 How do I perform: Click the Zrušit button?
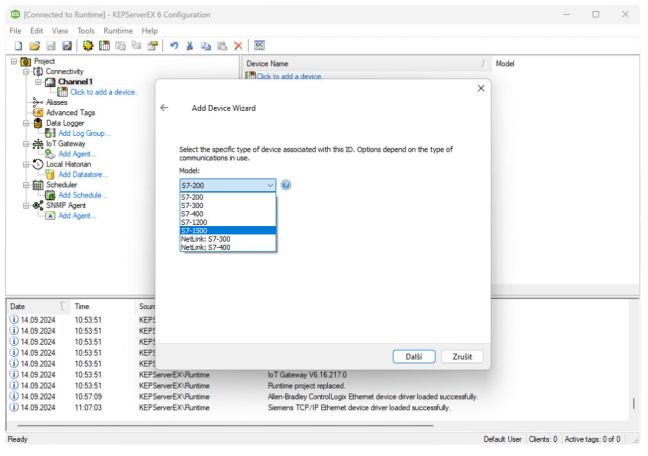point(462,356)
